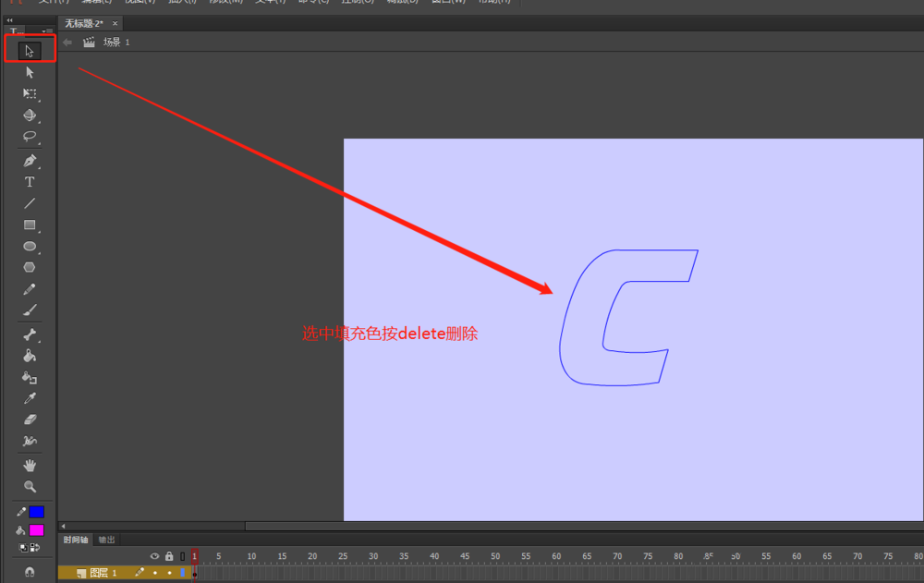Open the tools panel options menu
924x583 pixels.
coord(46,30)
